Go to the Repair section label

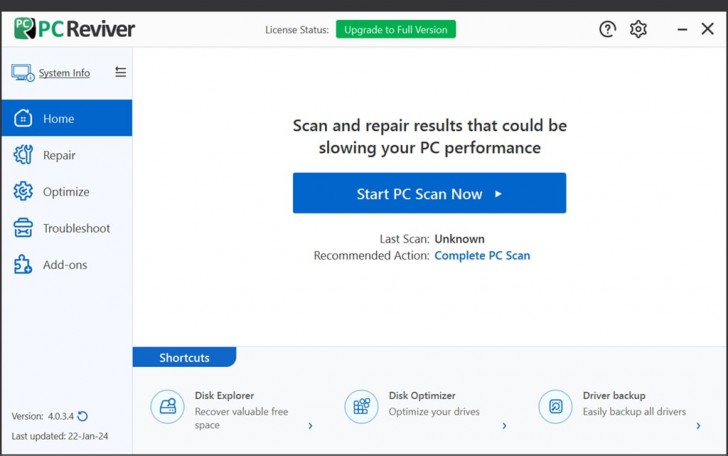[59, 156]
